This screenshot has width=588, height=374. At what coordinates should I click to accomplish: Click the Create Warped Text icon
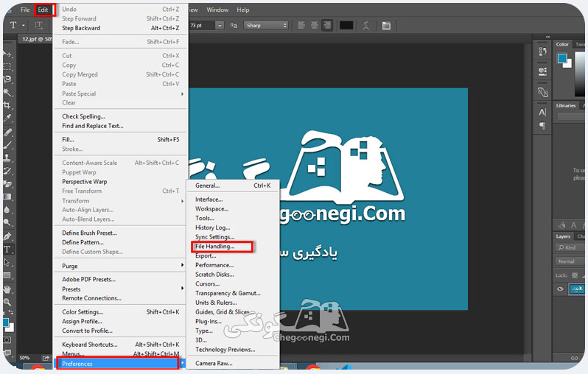point(366,26)
